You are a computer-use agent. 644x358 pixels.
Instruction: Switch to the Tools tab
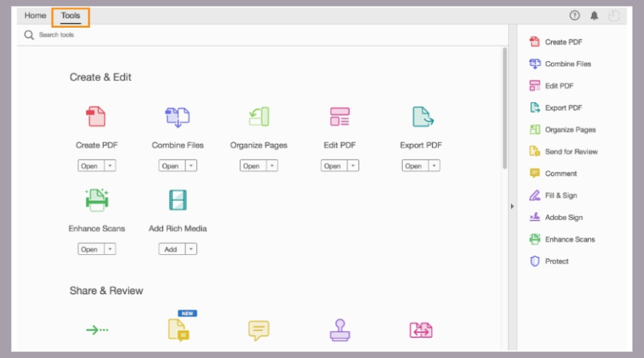[x=71, y=16]
